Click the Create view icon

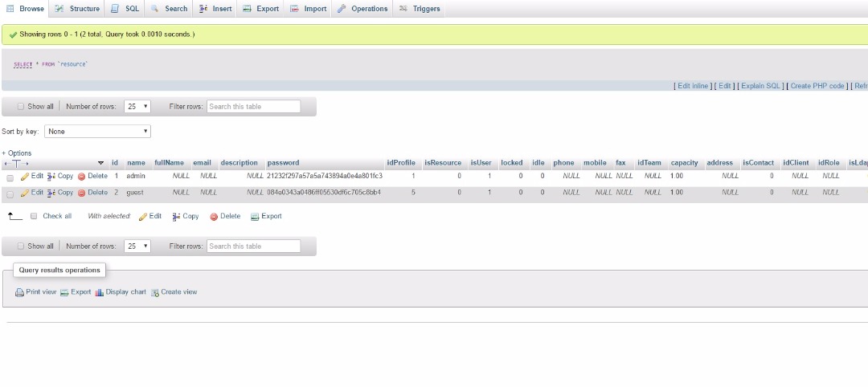[155, 292]
